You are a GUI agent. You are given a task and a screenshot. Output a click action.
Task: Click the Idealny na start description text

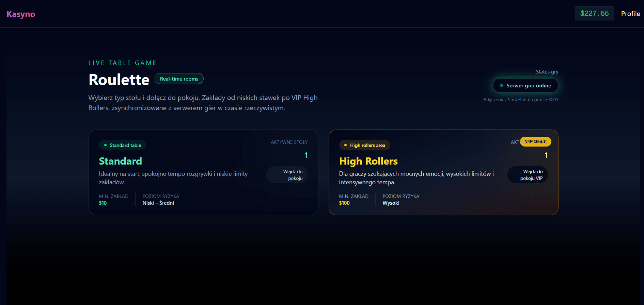(x=173, y=178)
